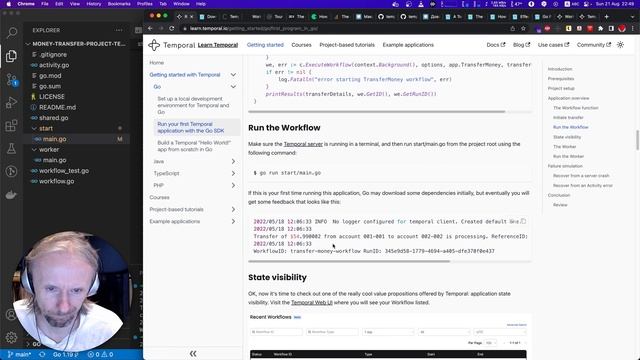Viewport: 640px width, 360px height.
Task: Collapse the worker folder
Action: 34,149
